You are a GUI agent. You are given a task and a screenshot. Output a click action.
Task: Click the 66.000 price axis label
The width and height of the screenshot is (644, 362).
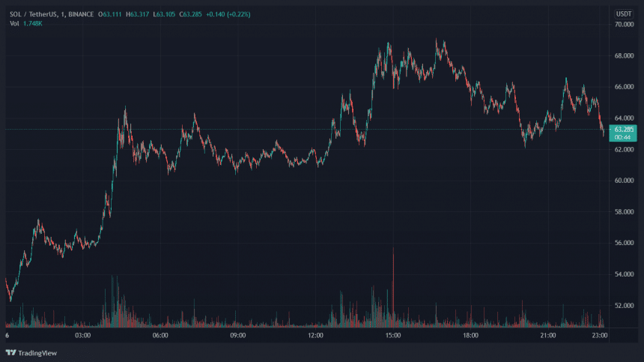coord(623,87)
